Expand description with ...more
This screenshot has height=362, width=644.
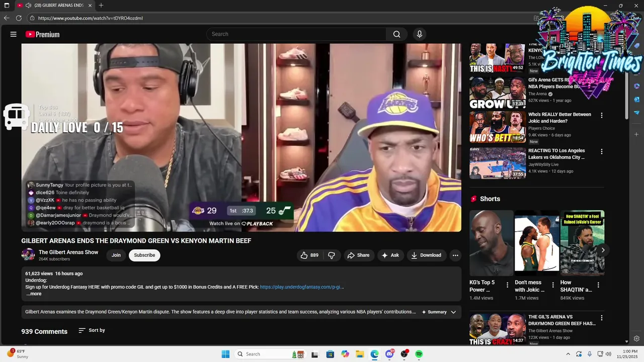pos(34,294)
